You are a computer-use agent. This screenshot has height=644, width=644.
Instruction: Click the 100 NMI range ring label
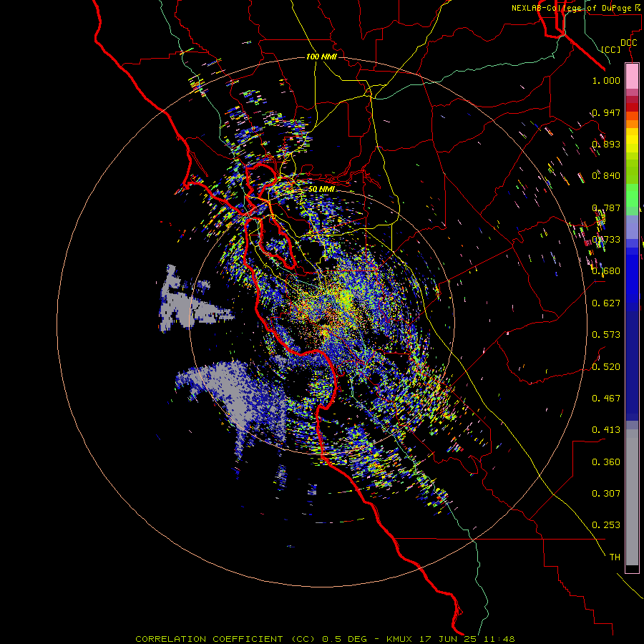tap(321, 57)
